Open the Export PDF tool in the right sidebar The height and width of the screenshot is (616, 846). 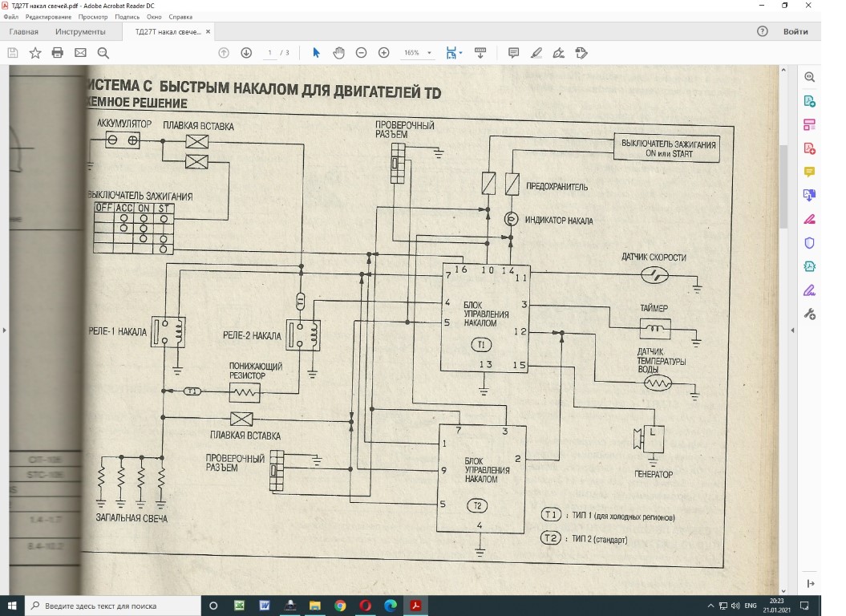[809, 101]
